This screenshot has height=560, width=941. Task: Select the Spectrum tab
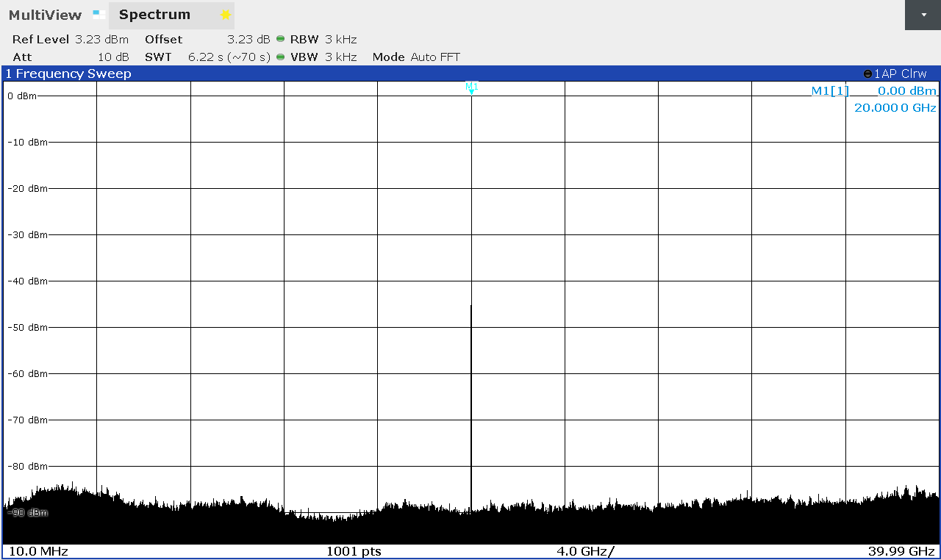coord(171,15)
